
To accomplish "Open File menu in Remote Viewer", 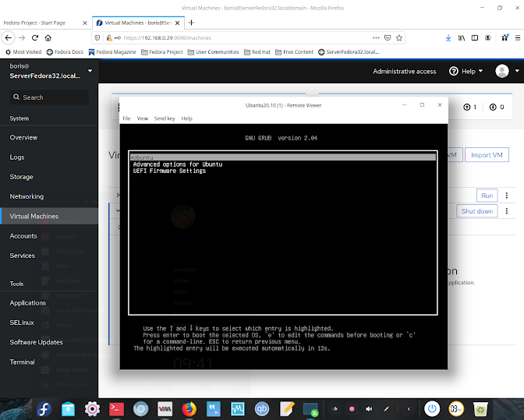I will pyautogui.click(x=126, y=118).
